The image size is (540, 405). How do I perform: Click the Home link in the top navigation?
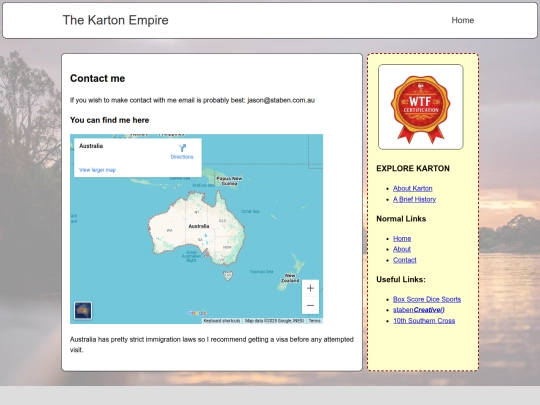click(x=463, y=20)
